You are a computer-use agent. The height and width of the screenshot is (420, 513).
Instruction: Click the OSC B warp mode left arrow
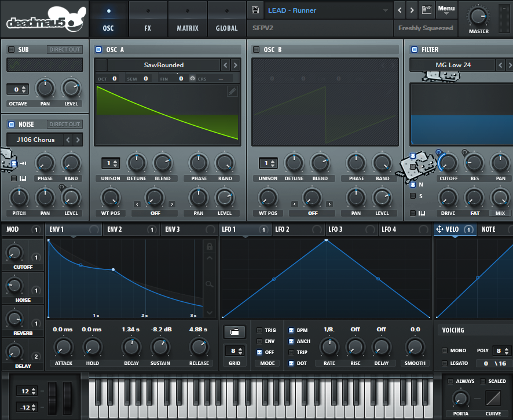(295, 204)
